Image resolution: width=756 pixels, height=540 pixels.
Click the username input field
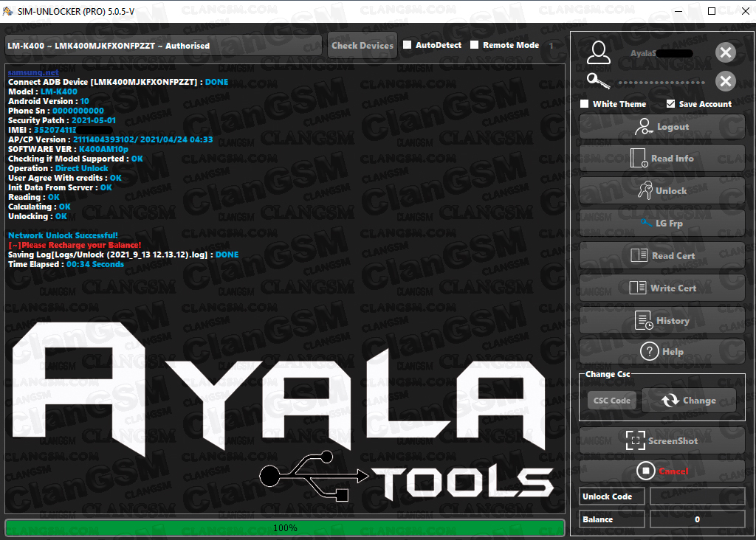pyautogui.click(x=661, y=53)
